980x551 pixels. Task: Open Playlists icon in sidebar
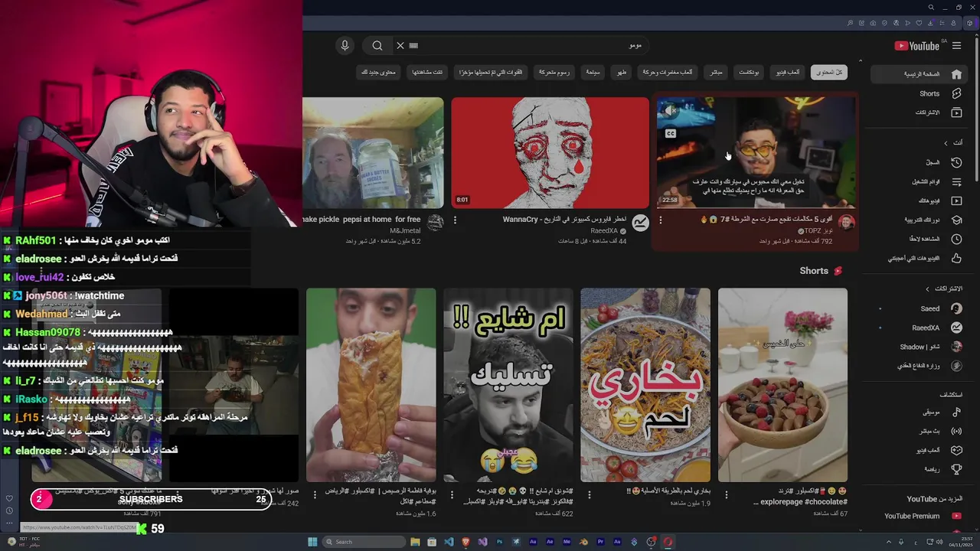(x=956, y=181)
